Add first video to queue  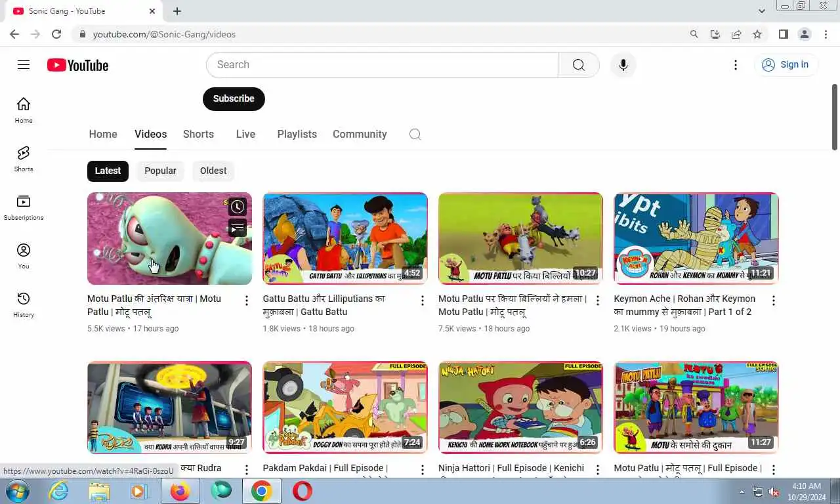tap(238, 228)
